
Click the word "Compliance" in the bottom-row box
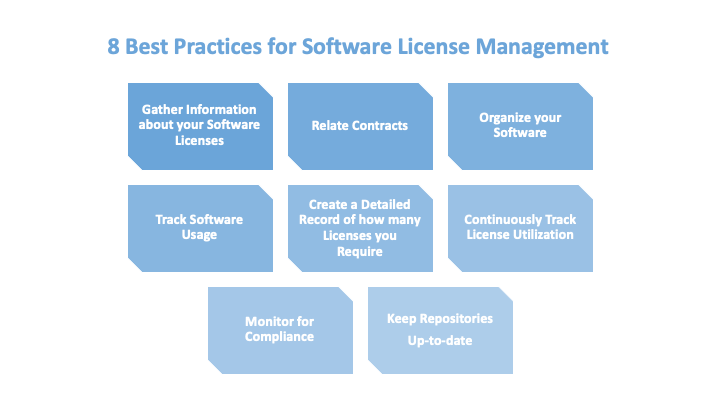pos(280,336)
